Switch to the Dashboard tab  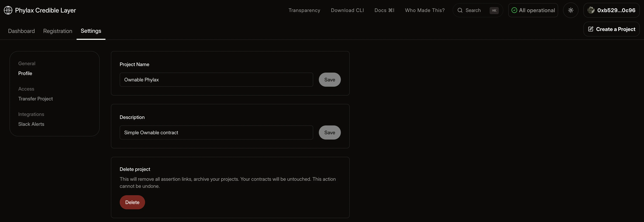coord(21,31)
